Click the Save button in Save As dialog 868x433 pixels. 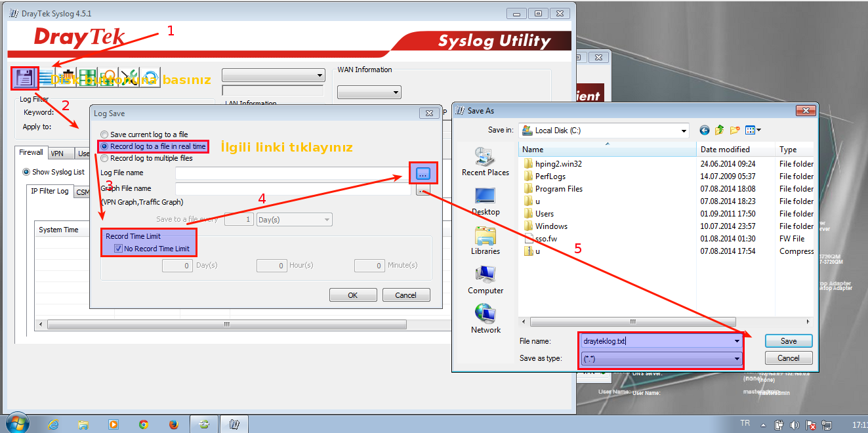pyautogui.click(x=789, y=341)
